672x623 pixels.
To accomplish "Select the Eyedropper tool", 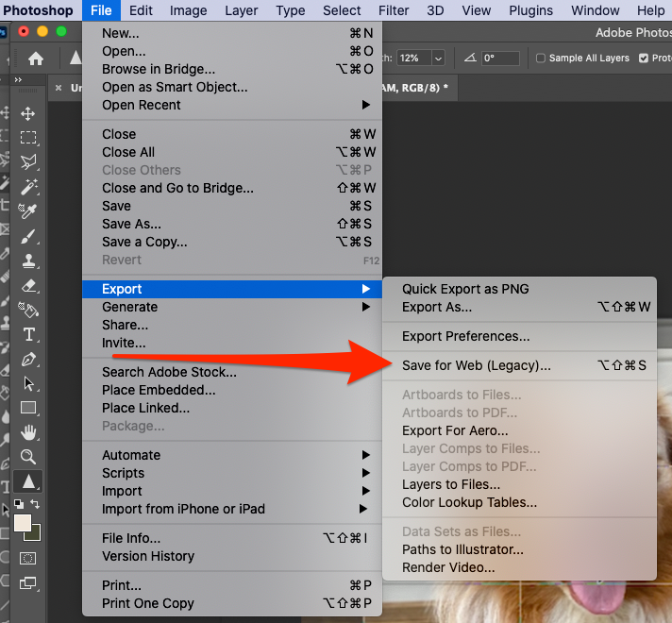I will tap(27, 210).
